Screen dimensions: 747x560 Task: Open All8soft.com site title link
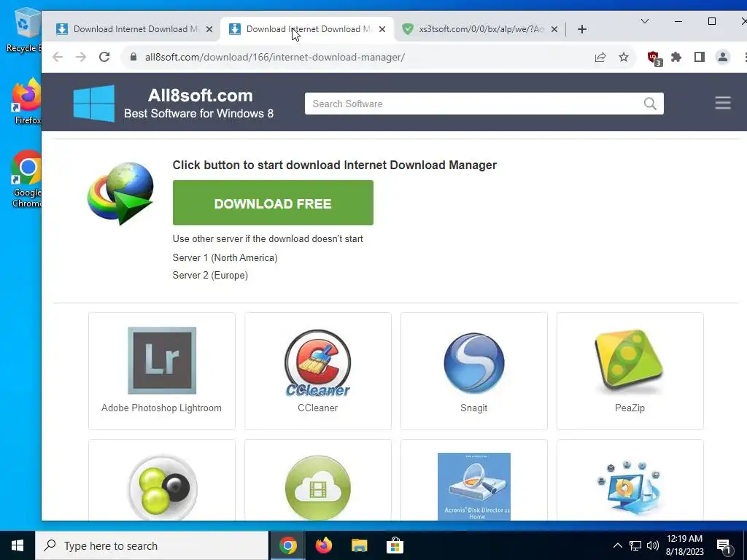[200, 96]
